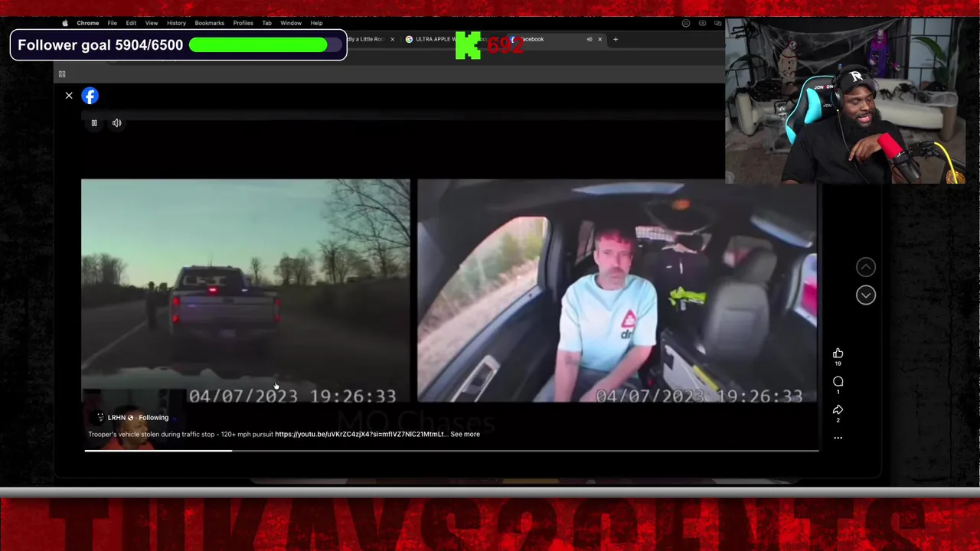Image resolution: width=980 pixels, height=551 pixels.
Task: Open the Window menu
Action: pos(291,23)
